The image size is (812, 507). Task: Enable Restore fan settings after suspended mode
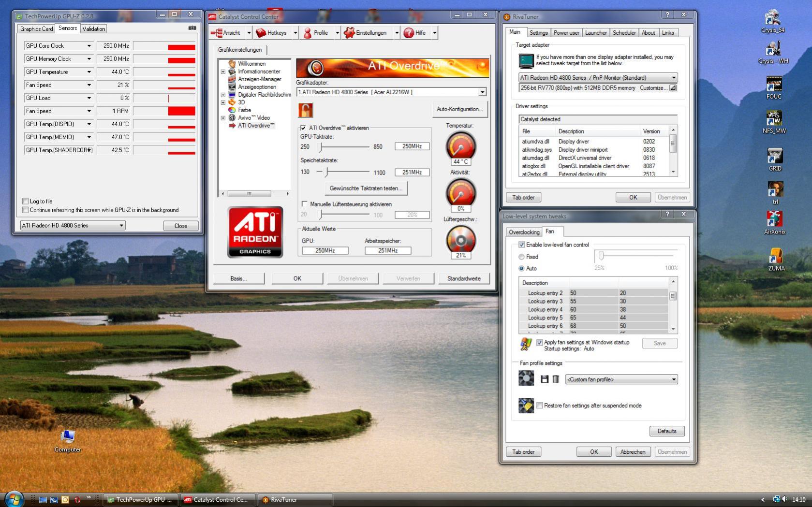(539, 406)
